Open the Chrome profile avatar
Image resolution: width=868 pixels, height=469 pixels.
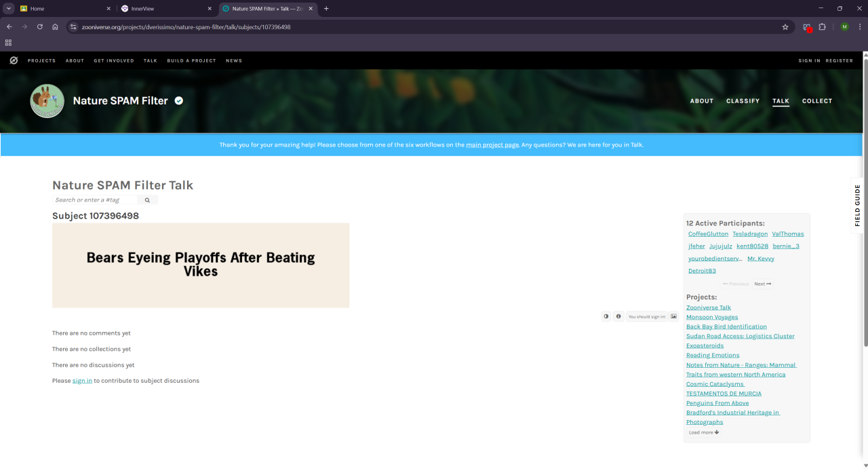pos(844,27)
